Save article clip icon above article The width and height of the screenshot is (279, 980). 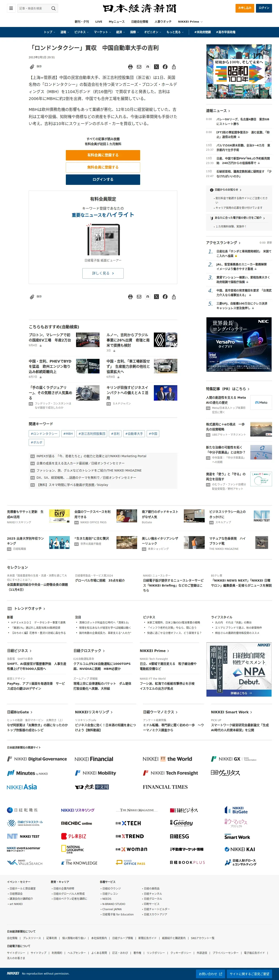[32, 67]
